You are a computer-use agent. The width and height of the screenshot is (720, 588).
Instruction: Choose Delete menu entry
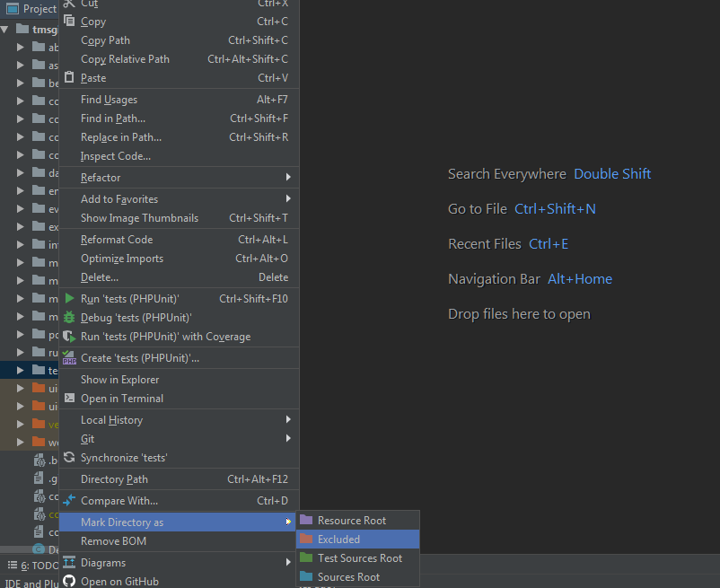coord(179,277)
